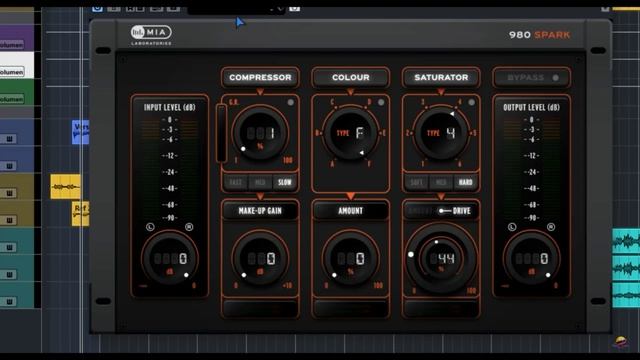Select colour type E on the dial
This screenshot has width=640, height=360.
pyautogui.click(x=384, y=133)
